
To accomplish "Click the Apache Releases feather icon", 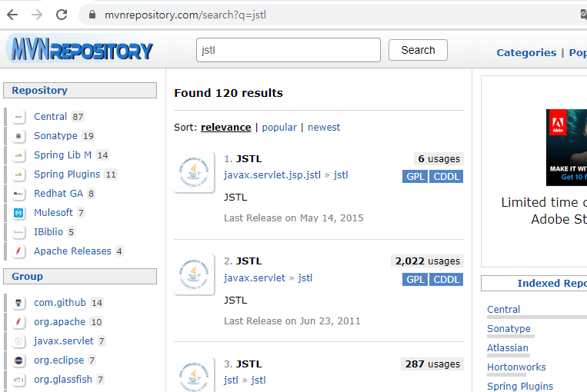I will (x=18, y=251).
